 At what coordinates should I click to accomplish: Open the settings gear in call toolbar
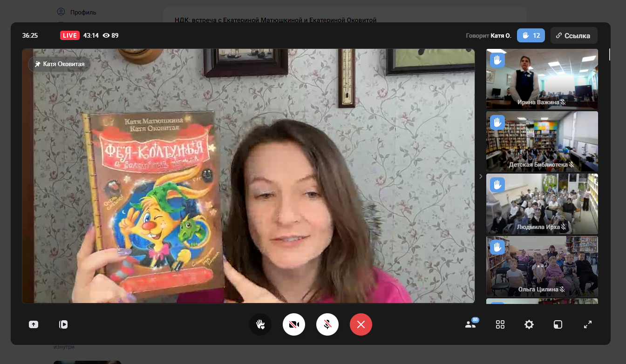tap(529, 324)
